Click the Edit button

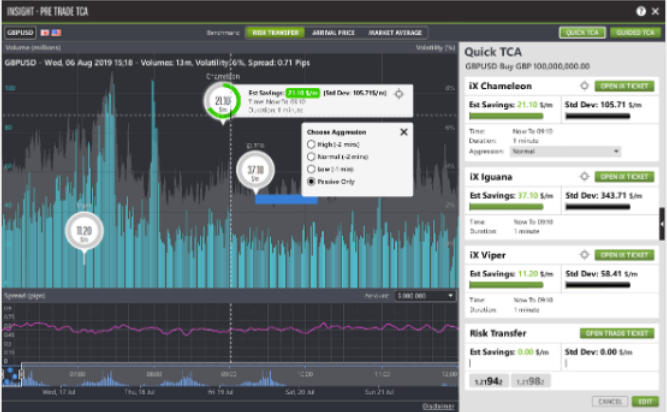(645, 401)
